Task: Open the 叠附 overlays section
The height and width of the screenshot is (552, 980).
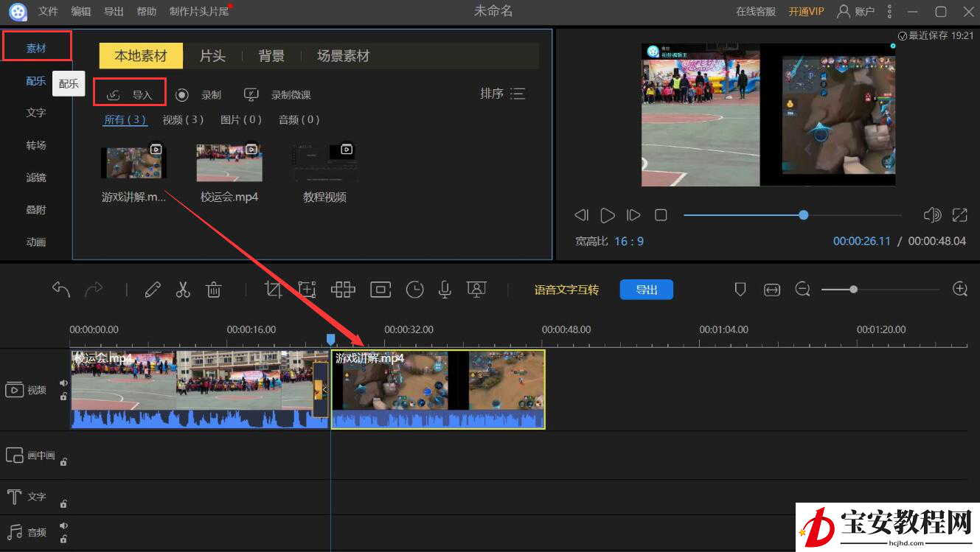Action: 36,210
